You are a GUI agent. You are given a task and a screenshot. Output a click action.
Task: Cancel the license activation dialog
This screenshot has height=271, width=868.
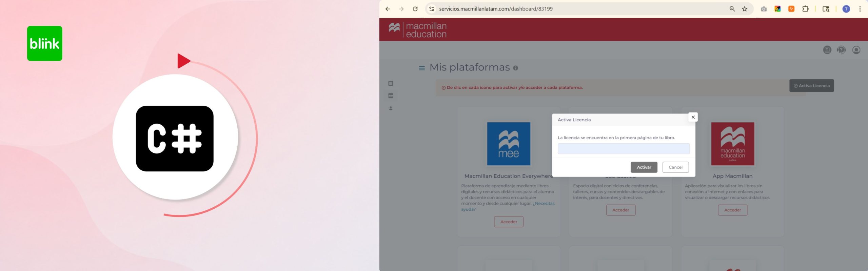coord(675,167)
